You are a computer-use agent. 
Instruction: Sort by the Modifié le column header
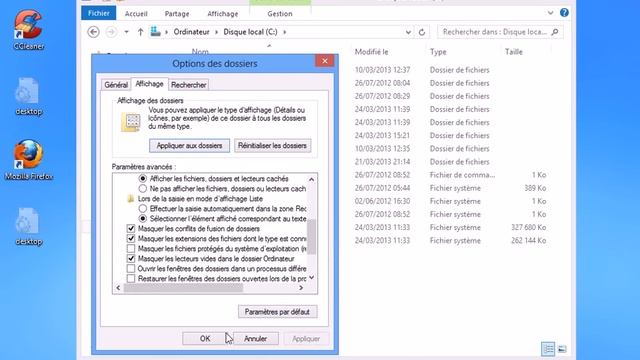coord(371,52)
